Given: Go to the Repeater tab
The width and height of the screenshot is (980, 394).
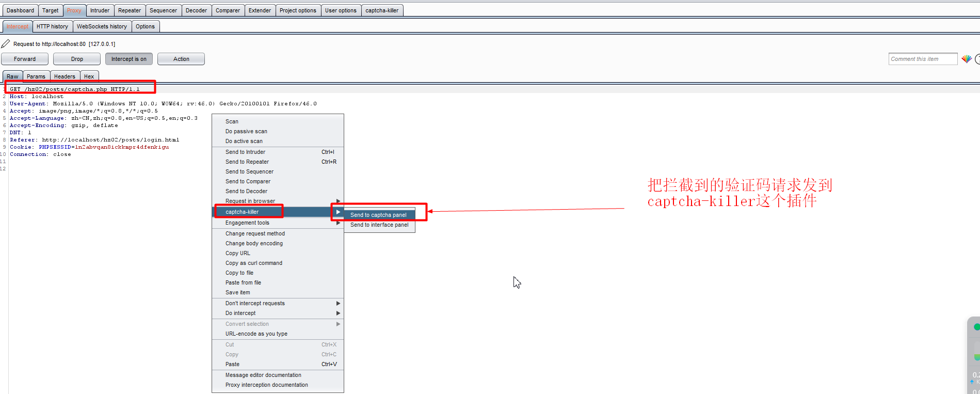Looking at the screenshot, I should tap(130, 10).
